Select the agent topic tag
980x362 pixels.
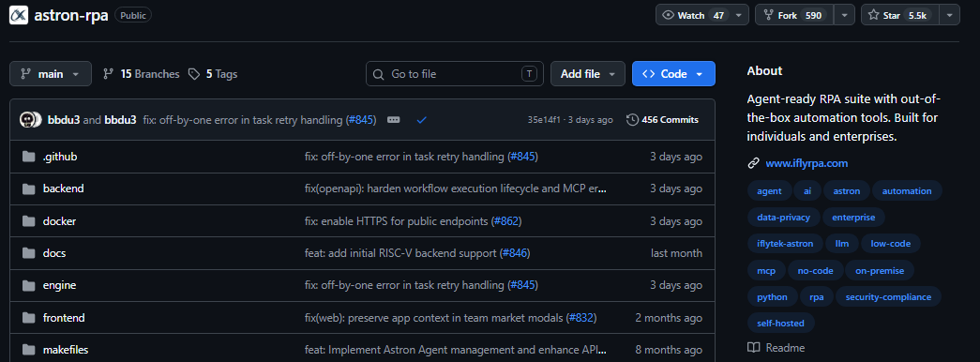click(x=769, y=190)
